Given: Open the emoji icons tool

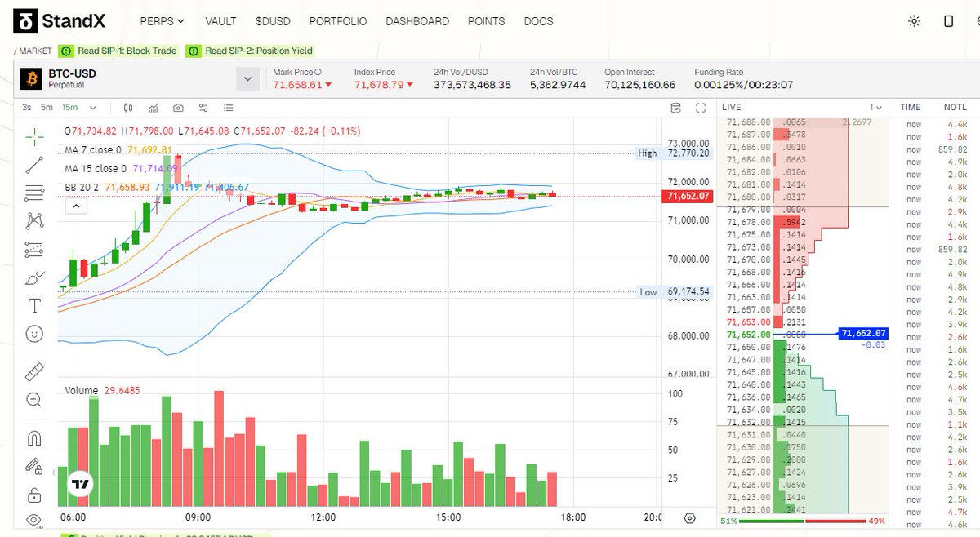Looking at the screenshot, I should pos(34,334).
